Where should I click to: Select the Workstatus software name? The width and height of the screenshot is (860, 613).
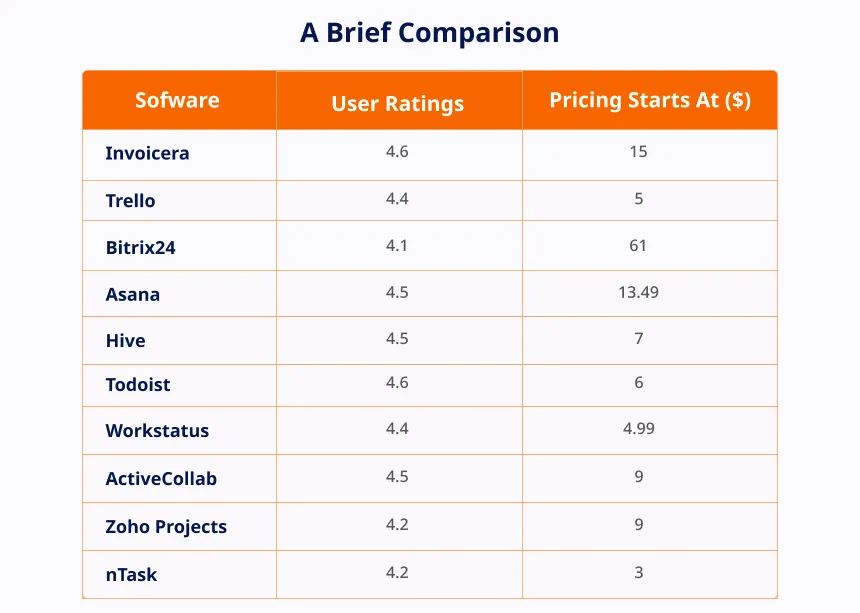[157, 430]
